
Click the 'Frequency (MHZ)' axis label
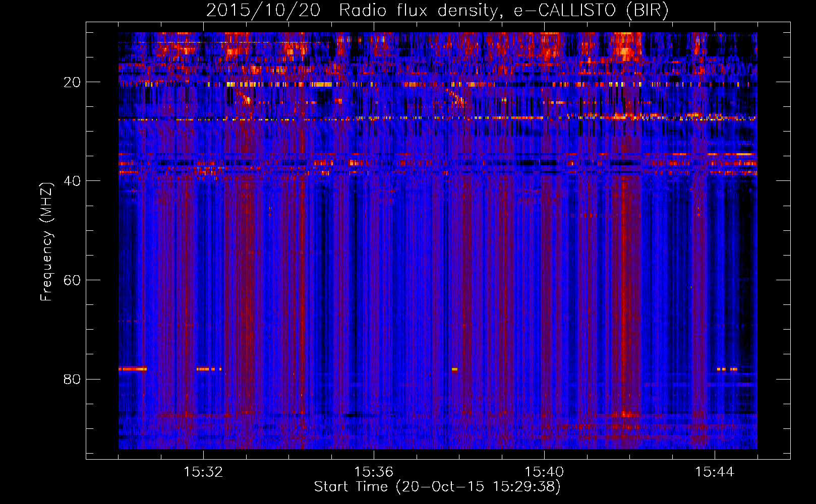tap(46, 242)
